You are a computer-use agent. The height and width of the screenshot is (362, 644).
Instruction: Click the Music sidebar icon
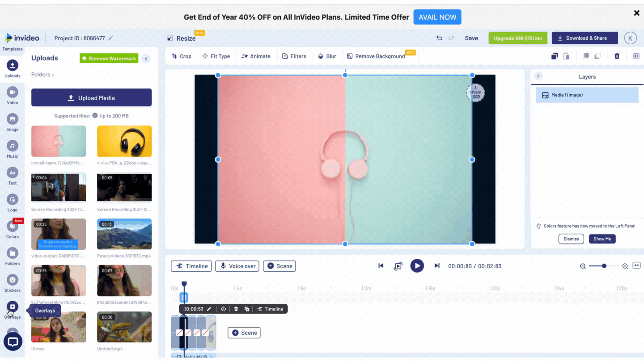[13, 146]
